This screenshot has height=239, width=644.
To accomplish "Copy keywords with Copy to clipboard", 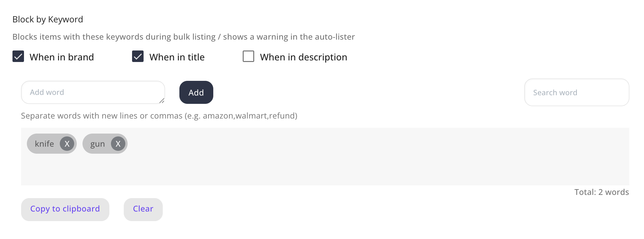I will click(x=65, y=209).
